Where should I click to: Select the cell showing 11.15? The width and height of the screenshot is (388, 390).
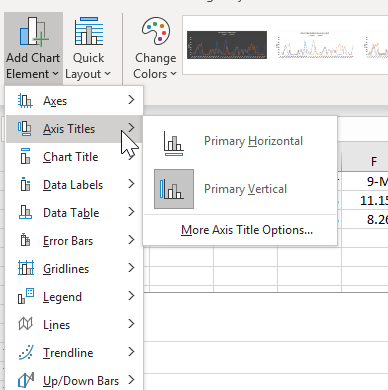click(x=365, y=201)
